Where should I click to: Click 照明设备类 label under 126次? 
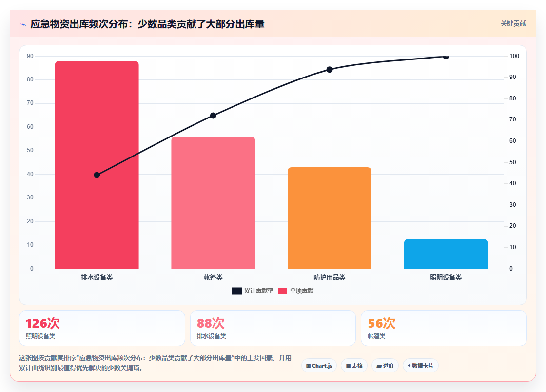[x=40, y=336]
